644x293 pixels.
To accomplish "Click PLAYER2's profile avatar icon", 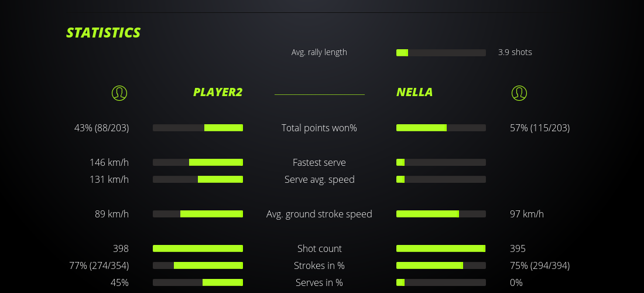I will pyautogui.click(x=119, y=93).
